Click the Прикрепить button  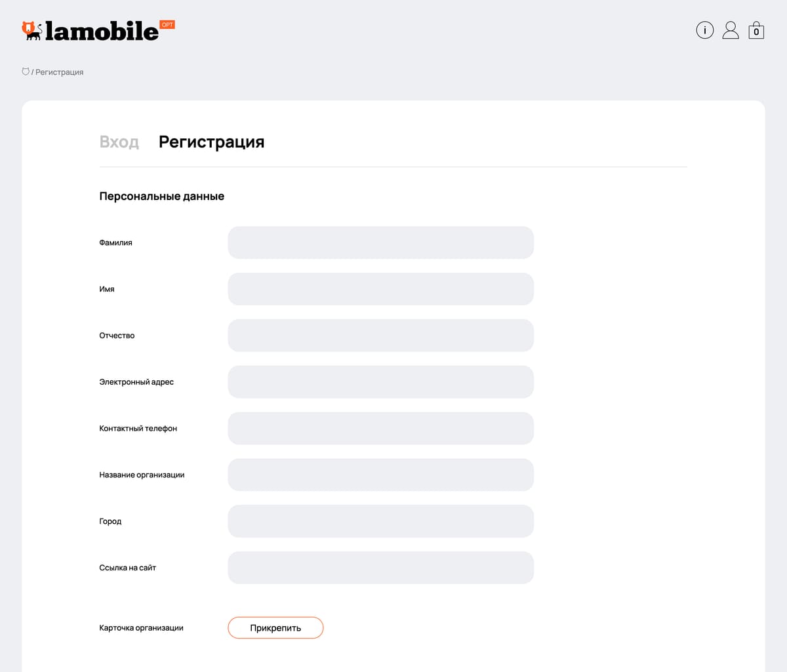coord(275,628)
